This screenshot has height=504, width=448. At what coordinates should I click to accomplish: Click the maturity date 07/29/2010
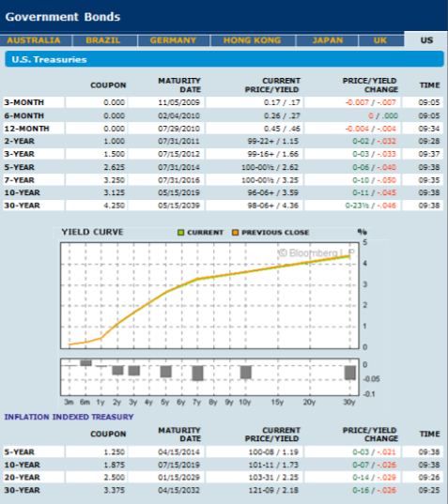178,129
